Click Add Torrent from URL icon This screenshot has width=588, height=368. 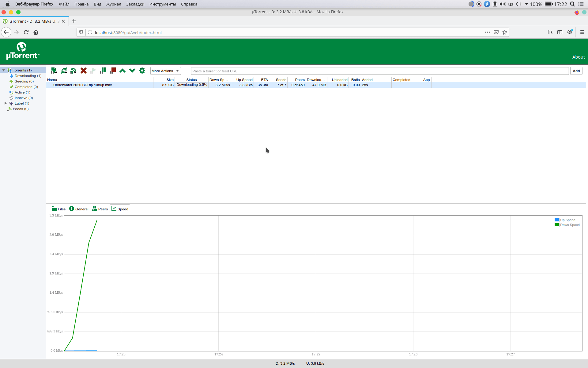coord(64,71)
